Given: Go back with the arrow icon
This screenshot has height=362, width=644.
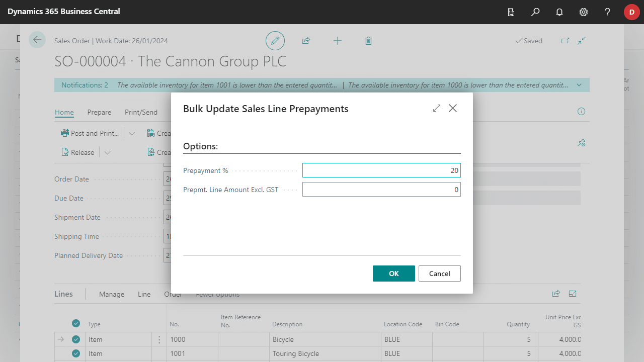Looking at the screenshot, I should [x=37, y=40].
